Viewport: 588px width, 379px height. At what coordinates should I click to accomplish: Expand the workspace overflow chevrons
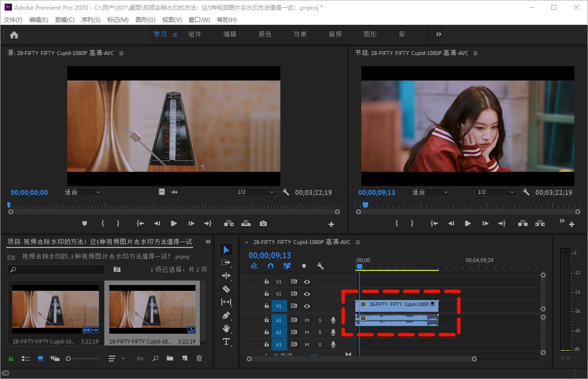click(x=439, y=35)
